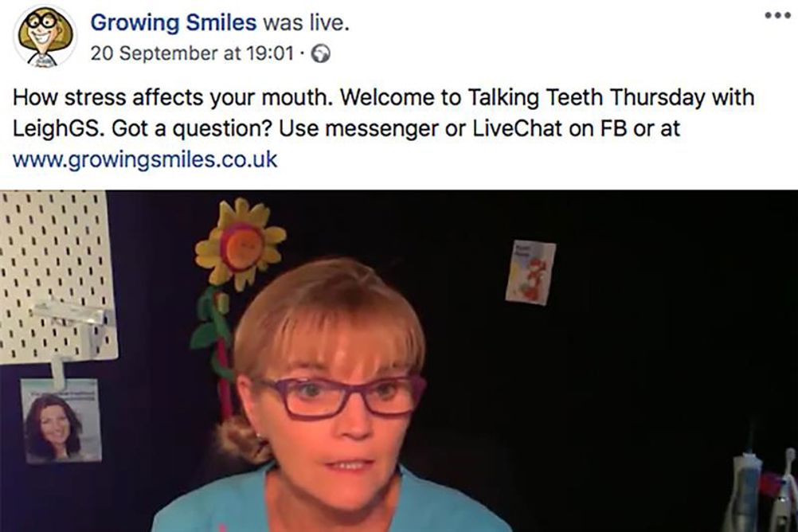Click the word "LiveChat" in the post
This screenshot has height=532, width=798.
[x=517, y=128]
